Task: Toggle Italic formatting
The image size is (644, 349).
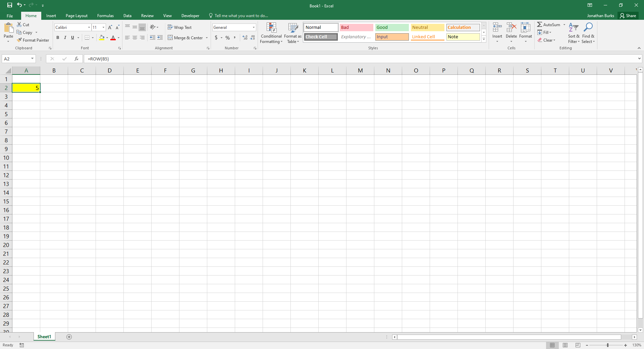Action: tap(65, 38)
